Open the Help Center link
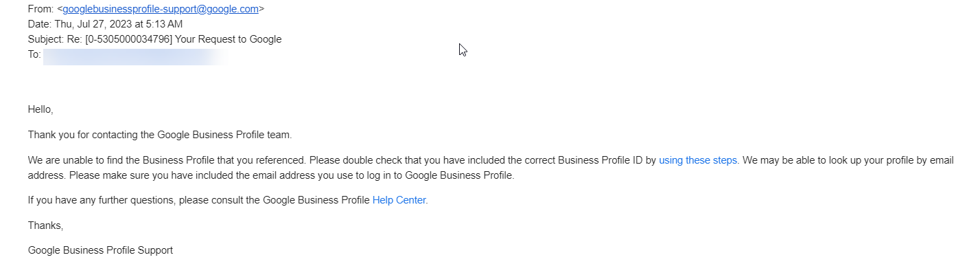This screenshot has width=980, height=264. pyautogui.click(x=399, y=201)
